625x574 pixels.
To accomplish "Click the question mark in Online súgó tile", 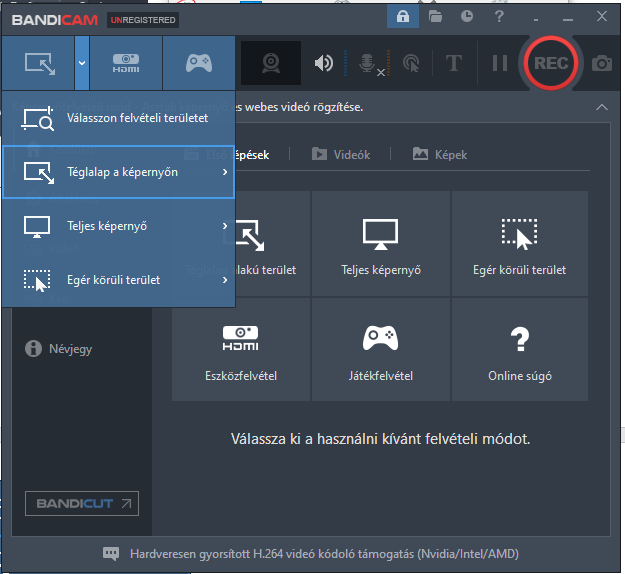I will 520,339.
